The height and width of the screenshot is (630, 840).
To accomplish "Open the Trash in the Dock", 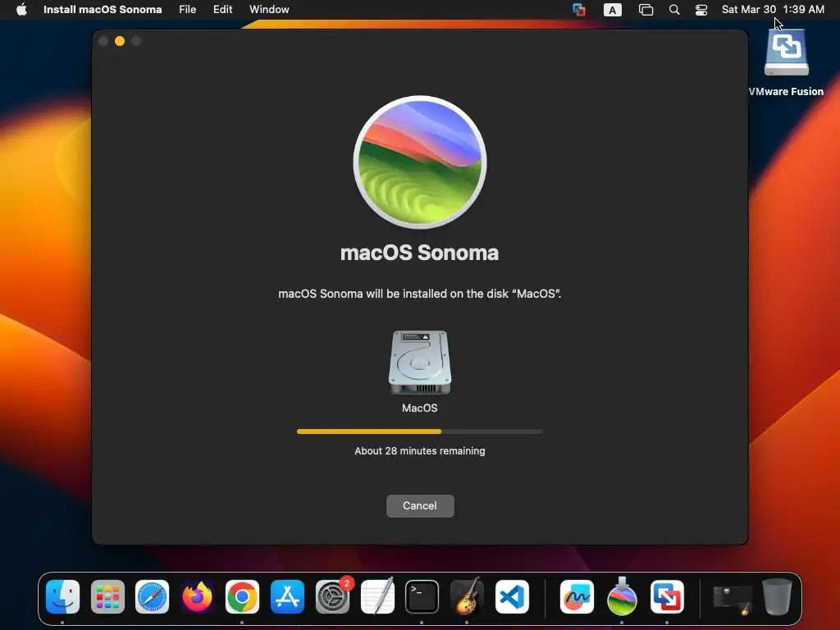I will tap(777, 596).
